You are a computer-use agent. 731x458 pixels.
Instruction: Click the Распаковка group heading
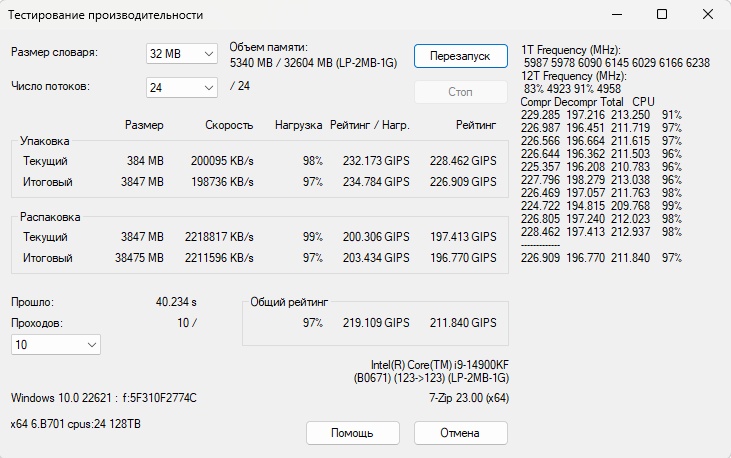(x=51, y=216)
